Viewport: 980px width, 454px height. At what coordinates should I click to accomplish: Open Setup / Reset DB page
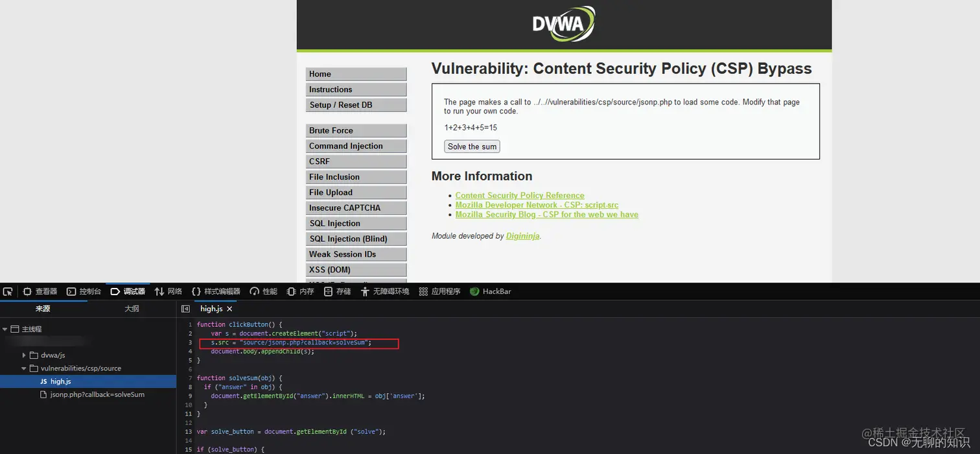356,105
